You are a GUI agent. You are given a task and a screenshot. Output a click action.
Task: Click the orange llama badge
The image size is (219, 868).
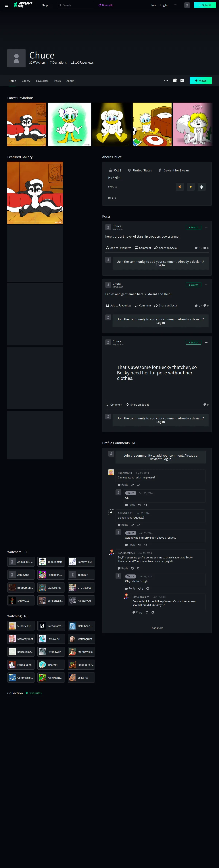180,187
